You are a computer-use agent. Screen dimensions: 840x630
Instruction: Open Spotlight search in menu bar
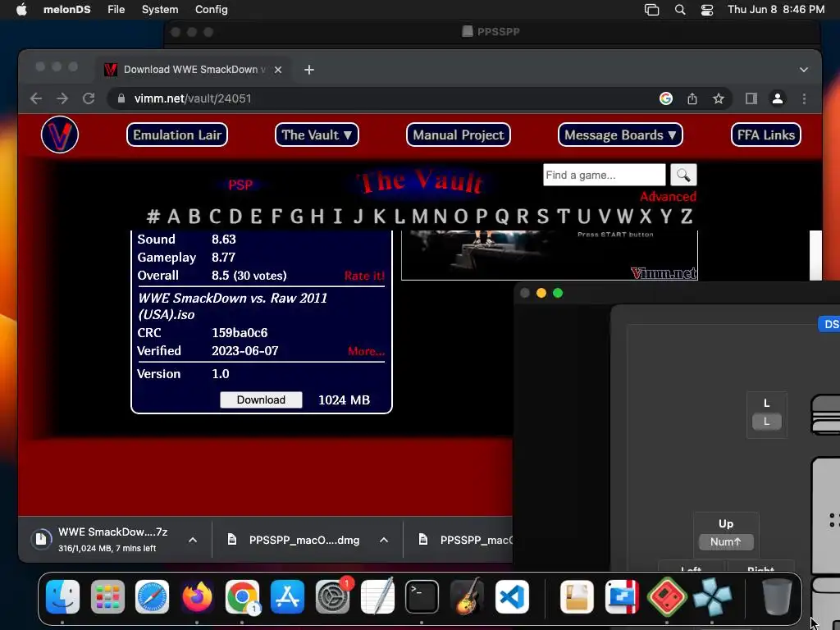(680, 10)
